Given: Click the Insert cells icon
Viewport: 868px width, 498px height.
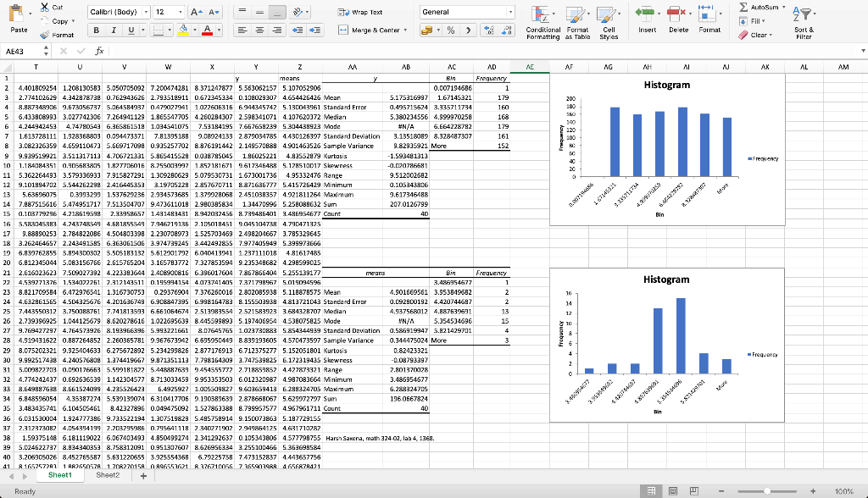Looking at the screenshot, I should point(645,14).
